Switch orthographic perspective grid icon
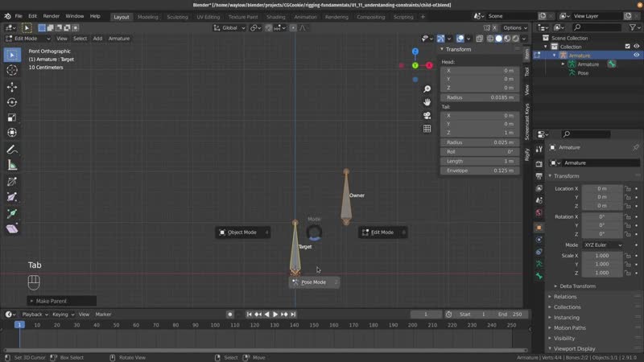 [427, 129]
